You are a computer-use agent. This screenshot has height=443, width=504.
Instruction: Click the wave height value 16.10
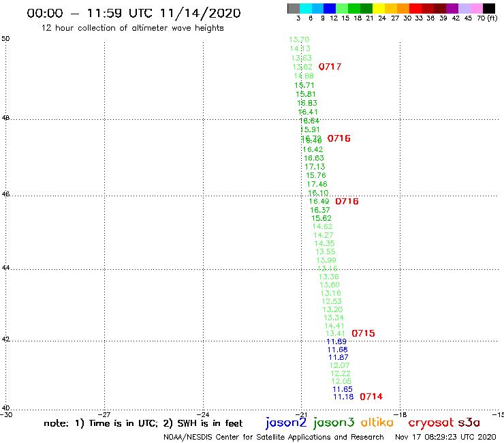click(x=318, y=193)
